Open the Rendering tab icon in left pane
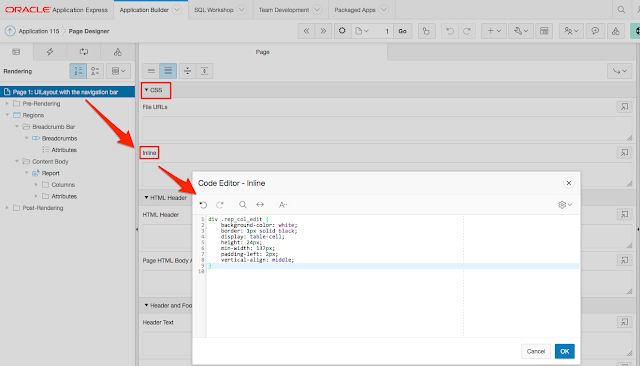 pyautogui.click(x=16, y=52)
